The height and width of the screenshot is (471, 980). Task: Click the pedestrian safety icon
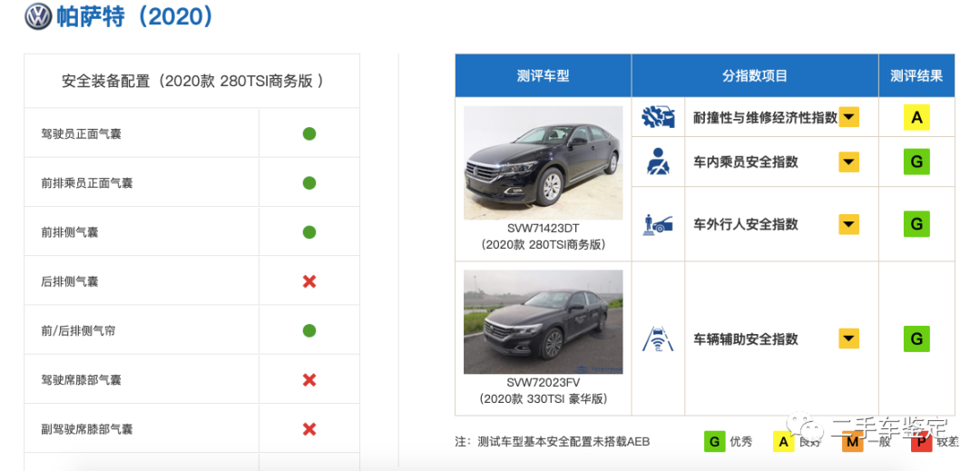tap(658, 223)
